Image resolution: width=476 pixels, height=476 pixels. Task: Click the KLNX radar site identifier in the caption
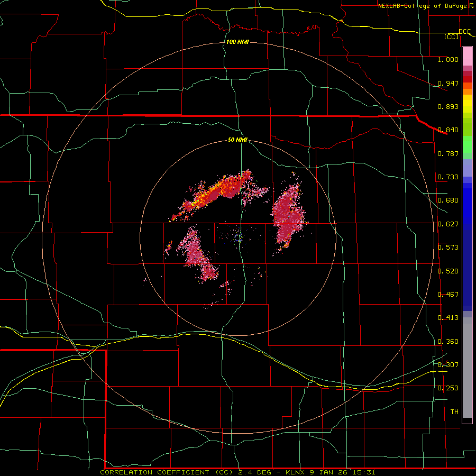pyautogui.click(x=296, y=472)
